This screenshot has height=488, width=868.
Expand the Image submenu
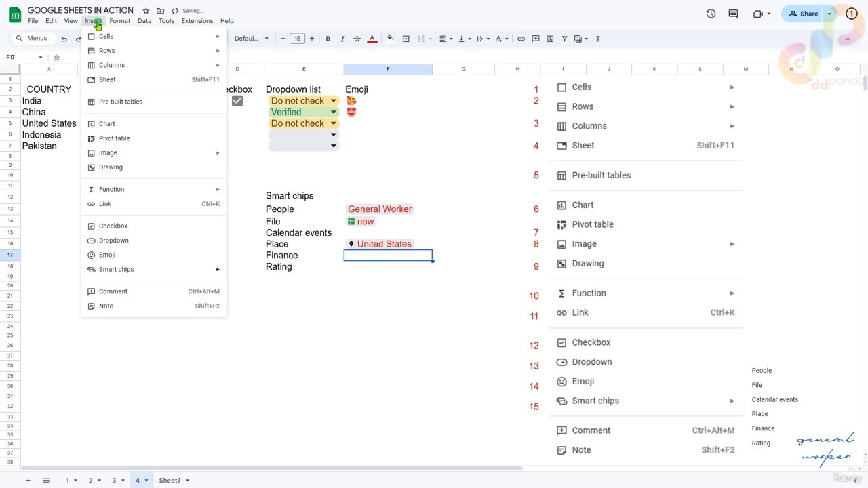154,153
